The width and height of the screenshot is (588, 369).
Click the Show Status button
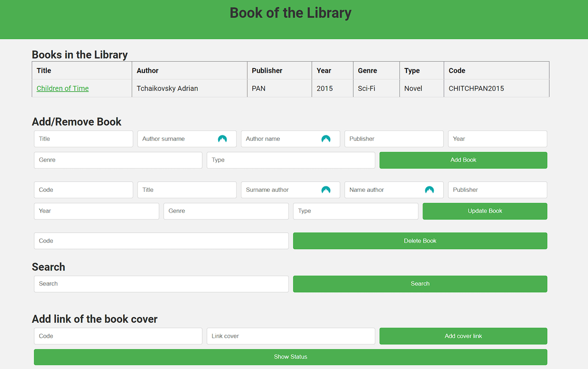click(x=290, y=357)
